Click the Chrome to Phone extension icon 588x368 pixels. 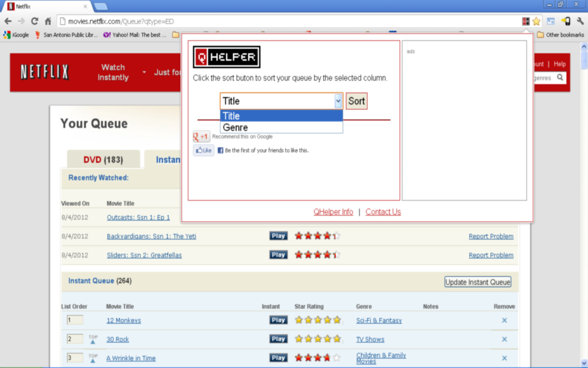(x=566, y=21)
